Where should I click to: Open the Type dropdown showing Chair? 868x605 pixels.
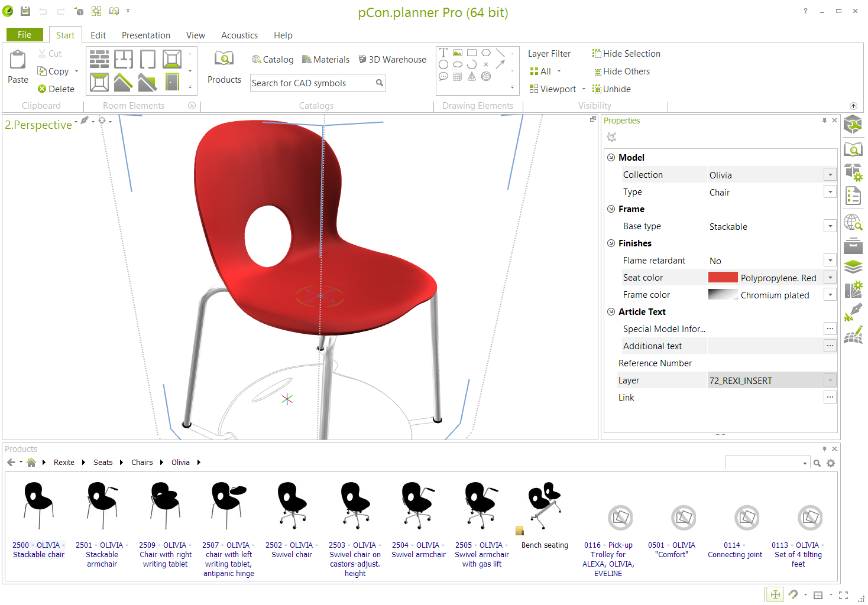(830, 192)
